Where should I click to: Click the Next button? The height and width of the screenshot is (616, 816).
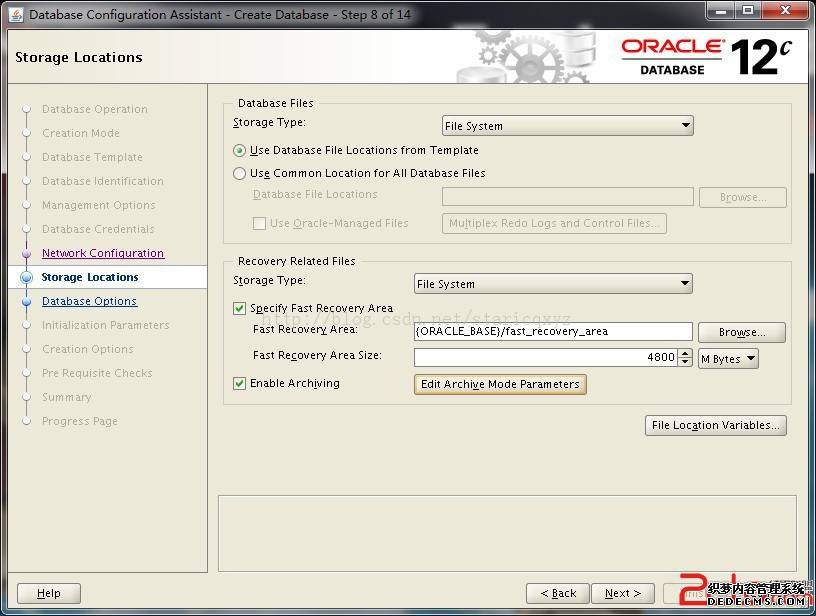(621, 593)
